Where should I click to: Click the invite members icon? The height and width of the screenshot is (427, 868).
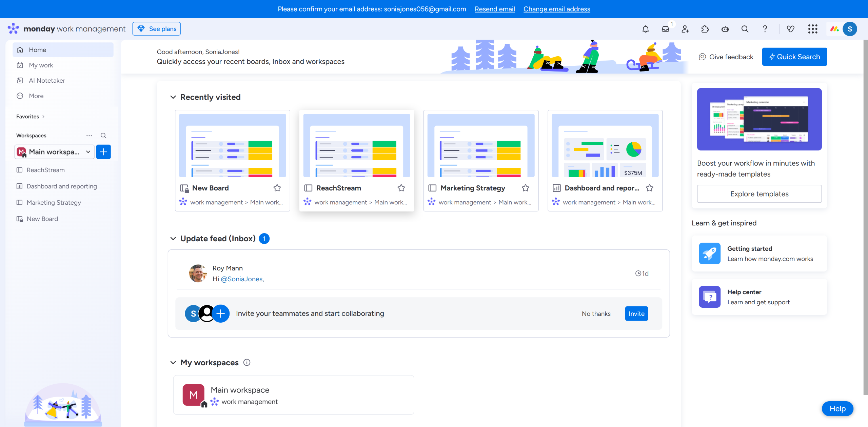[685, 29]
